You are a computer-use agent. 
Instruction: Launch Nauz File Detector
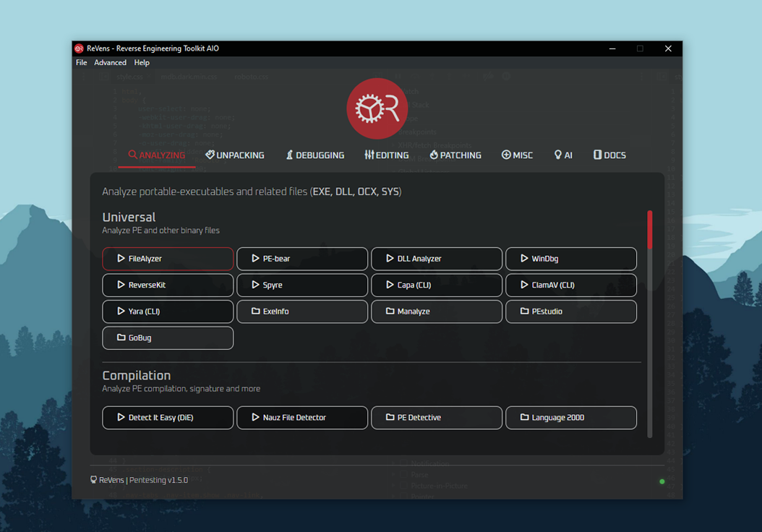point(302,418)
